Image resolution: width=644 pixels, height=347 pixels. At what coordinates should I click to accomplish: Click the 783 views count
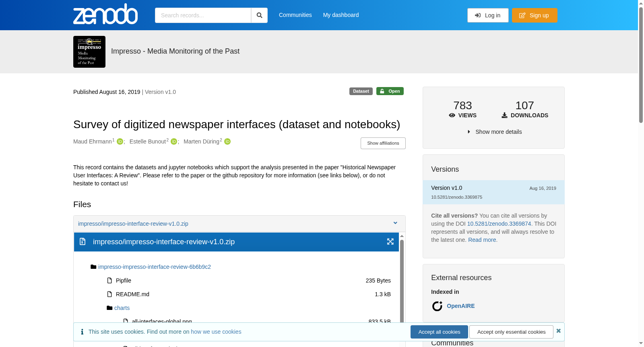(x=462, y=106)
